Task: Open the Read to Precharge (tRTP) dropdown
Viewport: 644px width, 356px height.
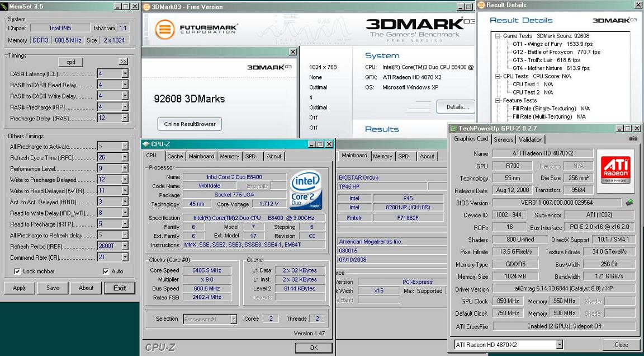Action: pos(125,224)
